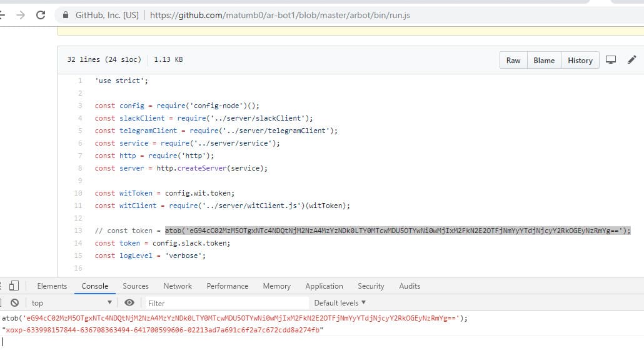Select the Sources tab
The width and height of the screenshot is (644, 358).
coord(136,286)
